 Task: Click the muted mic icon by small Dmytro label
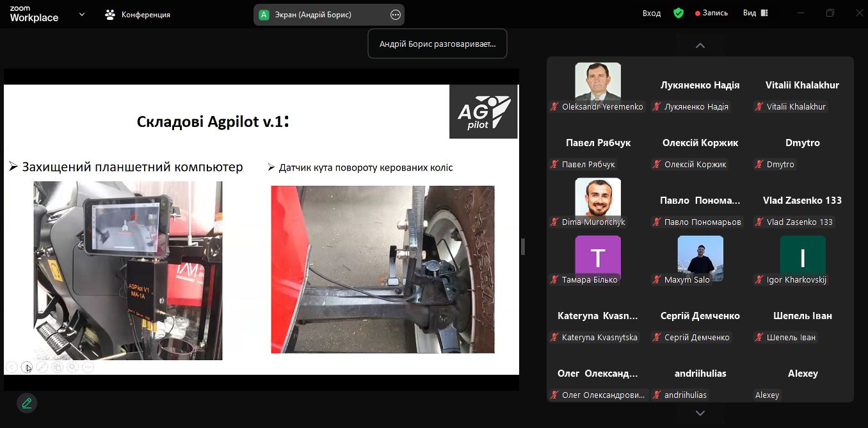point(759,165)
